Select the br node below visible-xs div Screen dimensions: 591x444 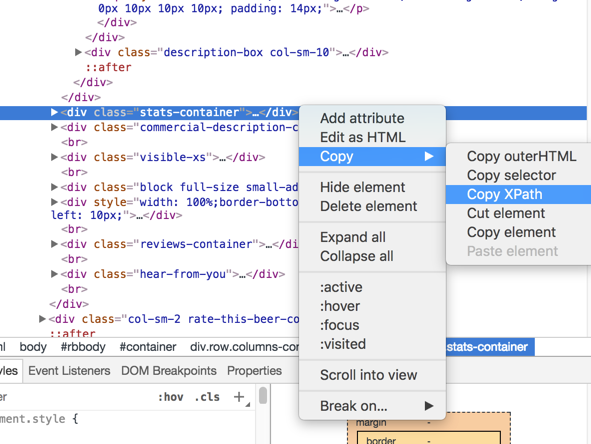74,172
